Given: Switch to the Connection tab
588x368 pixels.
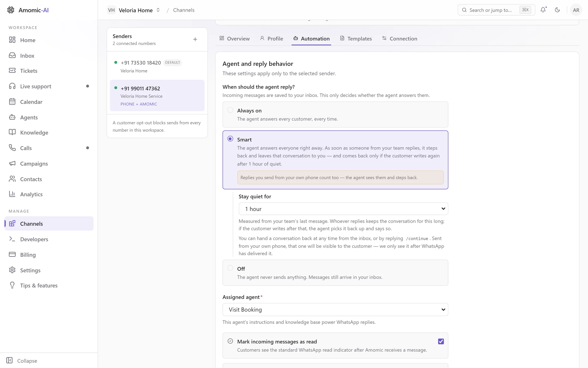Looking at the screenshot, I should tap(399, 38).
